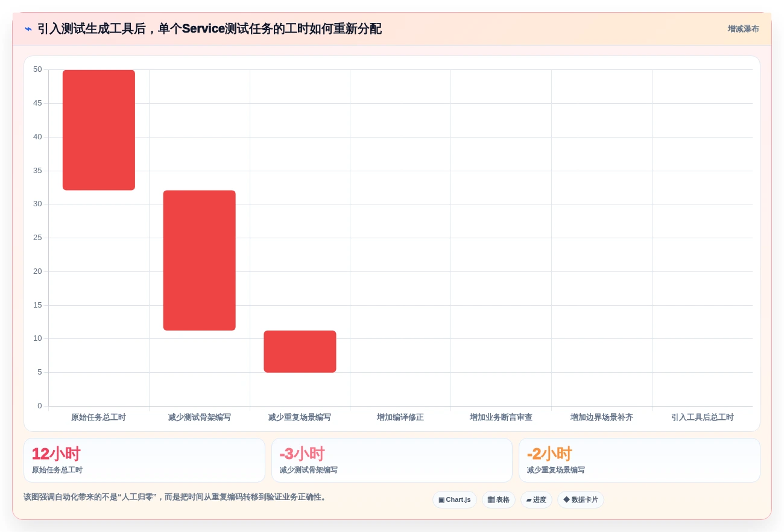Click the Chart.js tag
Viewport: 784px width, 532px height.
coord(455,500)
